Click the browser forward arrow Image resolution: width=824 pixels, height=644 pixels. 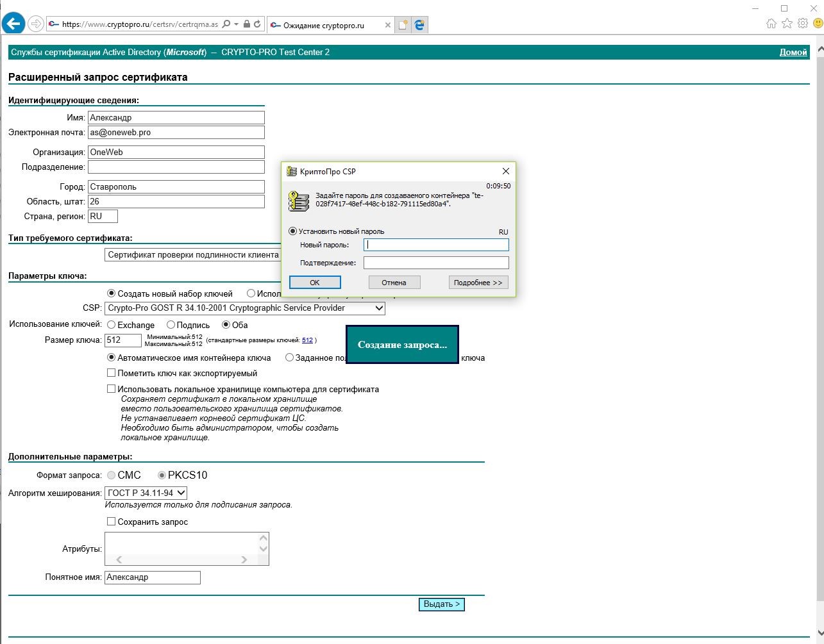click(x=36, y=24)
